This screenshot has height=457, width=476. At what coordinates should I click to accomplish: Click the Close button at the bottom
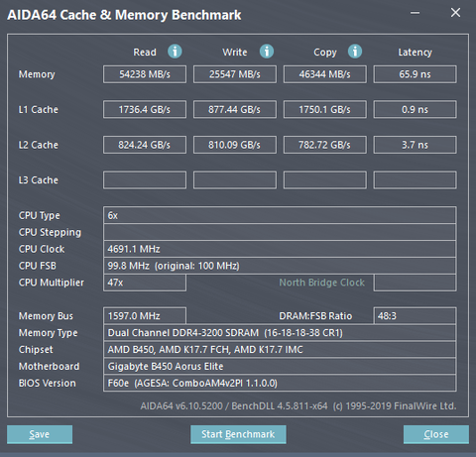[436, 434]
